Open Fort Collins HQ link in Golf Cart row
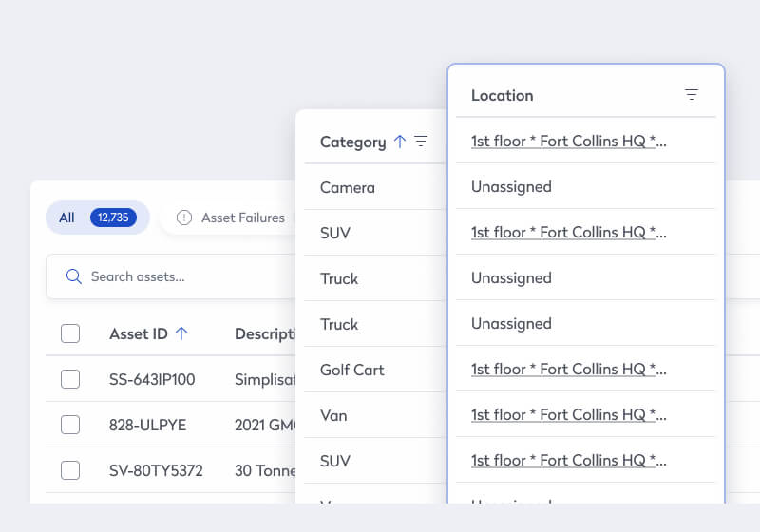760x532 pixels. pos(568,369)
